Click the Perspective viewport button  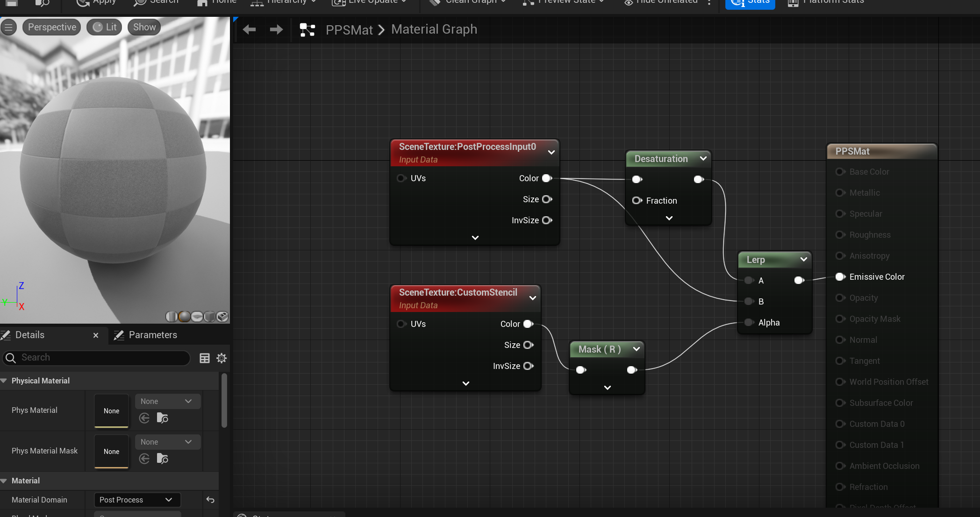coord(52,28)
